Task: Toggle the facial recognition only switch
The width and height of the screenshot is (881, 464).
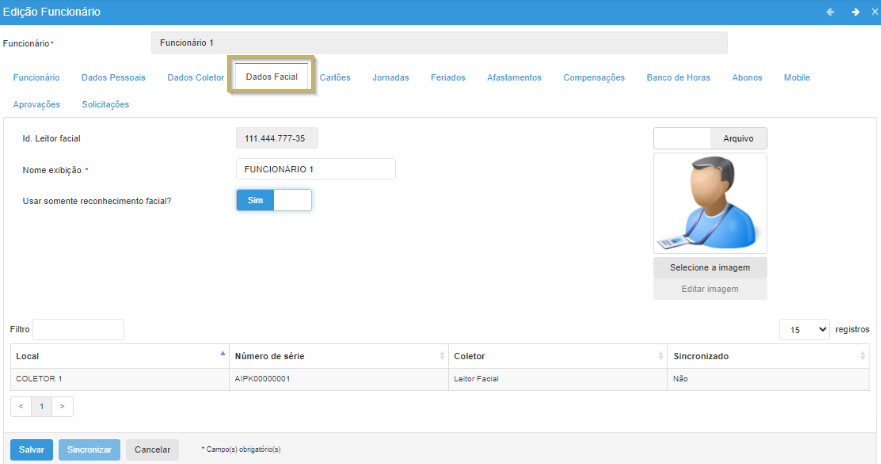Action: tap(274, 200)
